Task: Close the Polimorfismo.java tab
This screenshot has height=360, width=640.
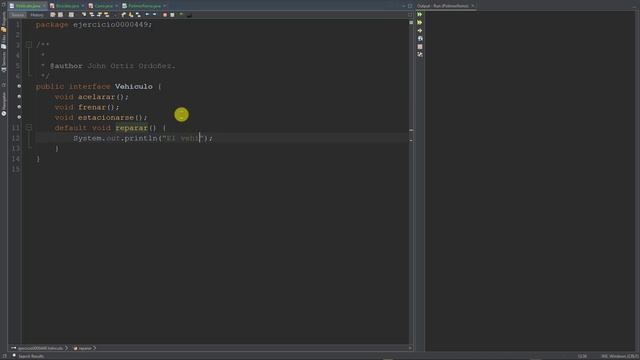Action: click(164, 6)
